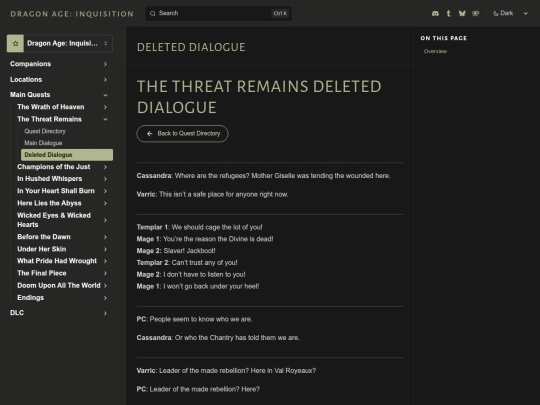Image resolution: width=540 pixels, height=405 pixels.
Task: Click Varric's line 'This isn't a safe place'
Action: [x=212, y=194]
